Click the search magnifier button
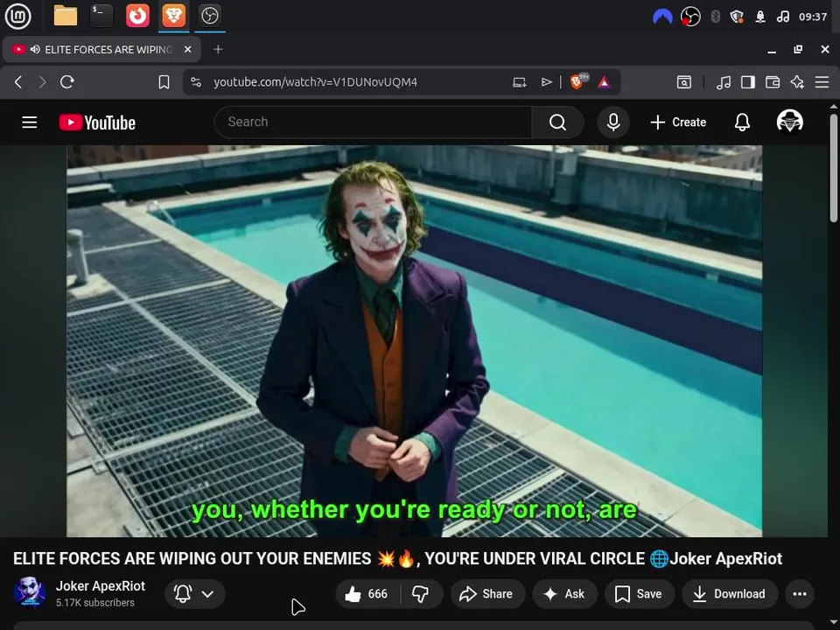 pos(557,122)
